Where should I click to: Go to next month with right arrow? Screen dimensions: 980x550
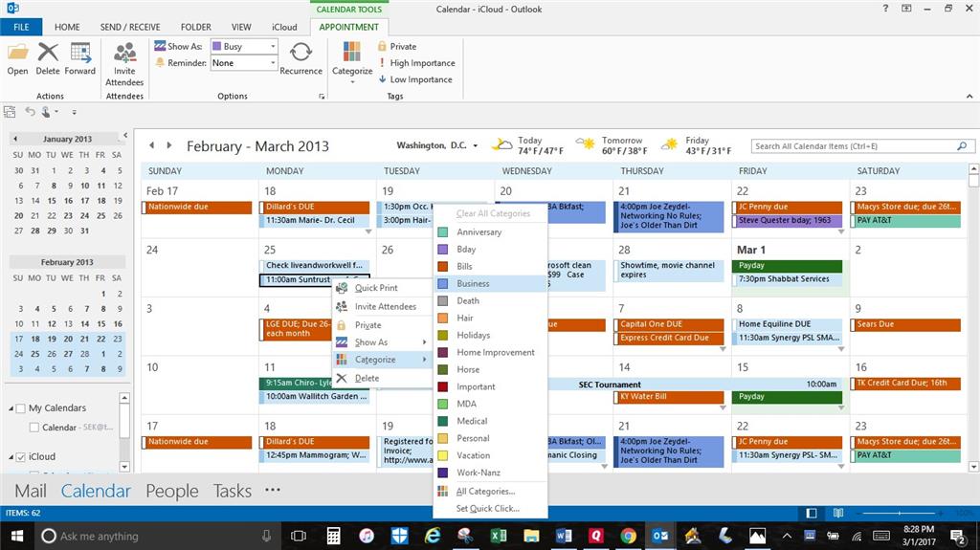(168, 145)
